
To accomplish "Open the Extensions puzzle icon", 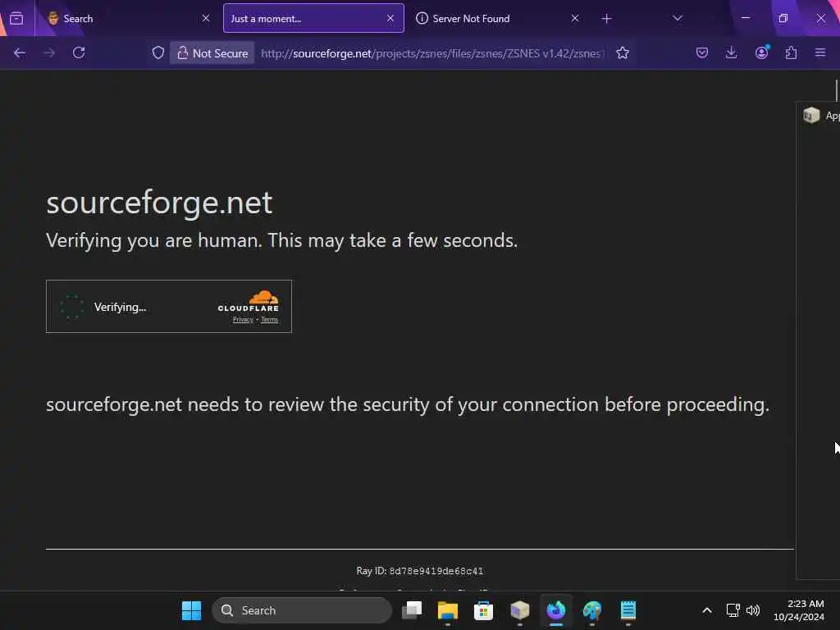I will (x=792, y=52).
